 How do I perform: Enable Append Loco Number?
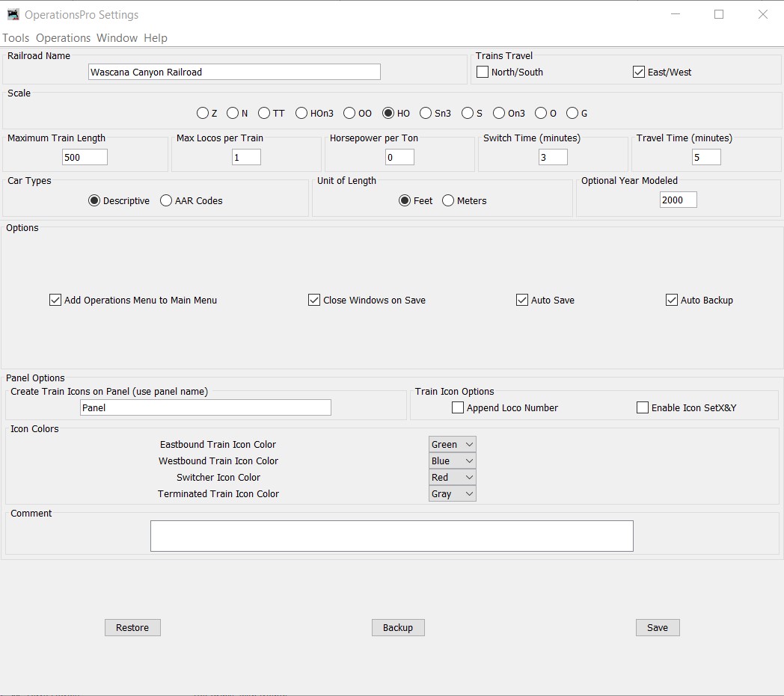(457, 407)
